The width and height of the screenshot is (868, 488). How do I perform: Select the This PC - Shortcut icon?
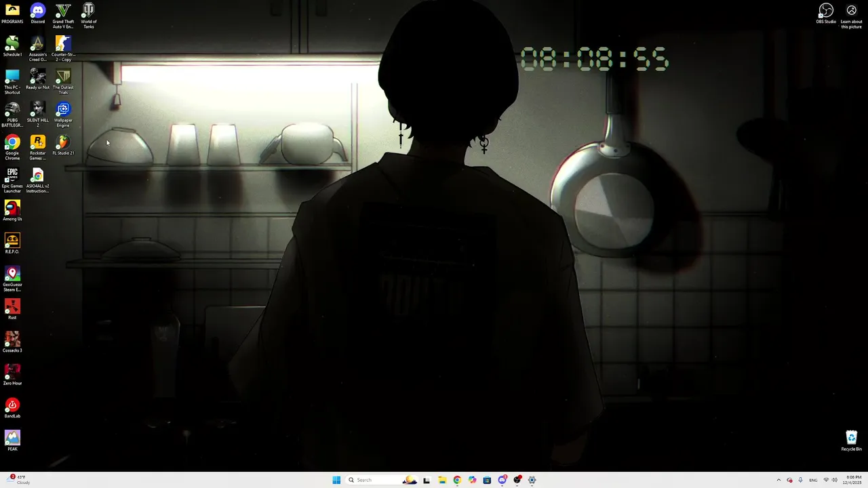click(12, 81)
